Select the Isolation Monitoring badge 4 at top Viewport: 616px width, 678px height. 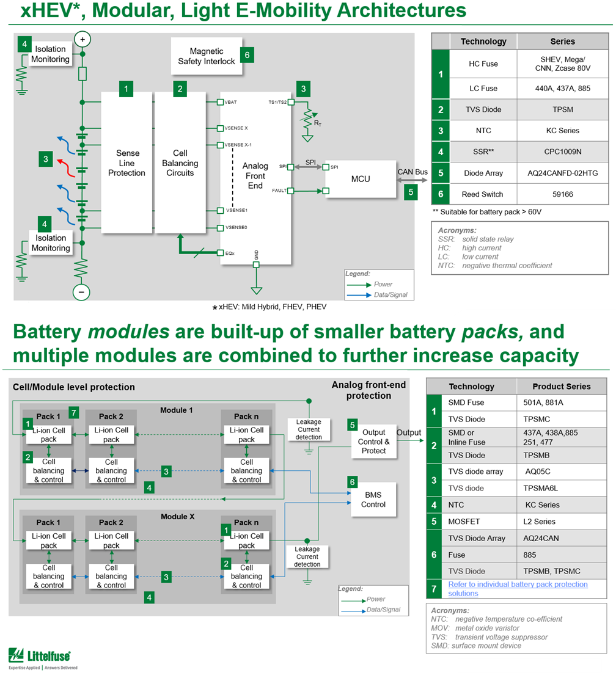[23, 44]
